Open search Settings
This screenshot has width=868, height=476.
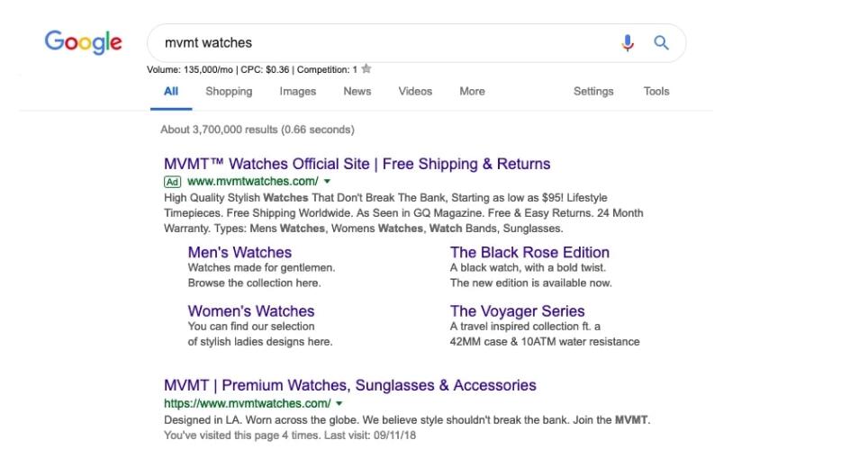click(x=593, y=91)
